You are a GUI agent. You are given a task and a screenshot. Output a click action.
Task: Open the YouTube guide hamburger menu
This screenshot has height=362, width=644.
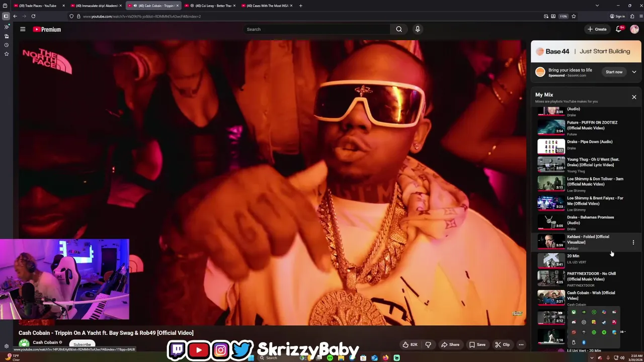tap(23, 29)
